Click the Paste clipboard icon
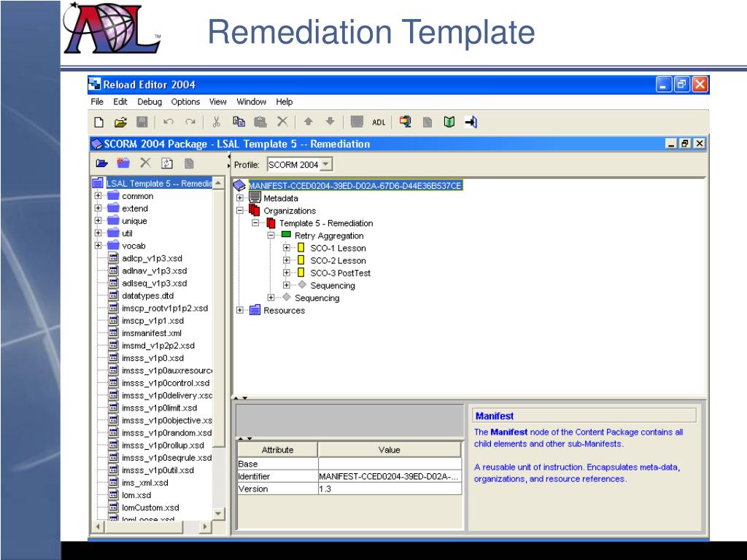The width and height of the screenshot is (747, 560). pos(260,122)
